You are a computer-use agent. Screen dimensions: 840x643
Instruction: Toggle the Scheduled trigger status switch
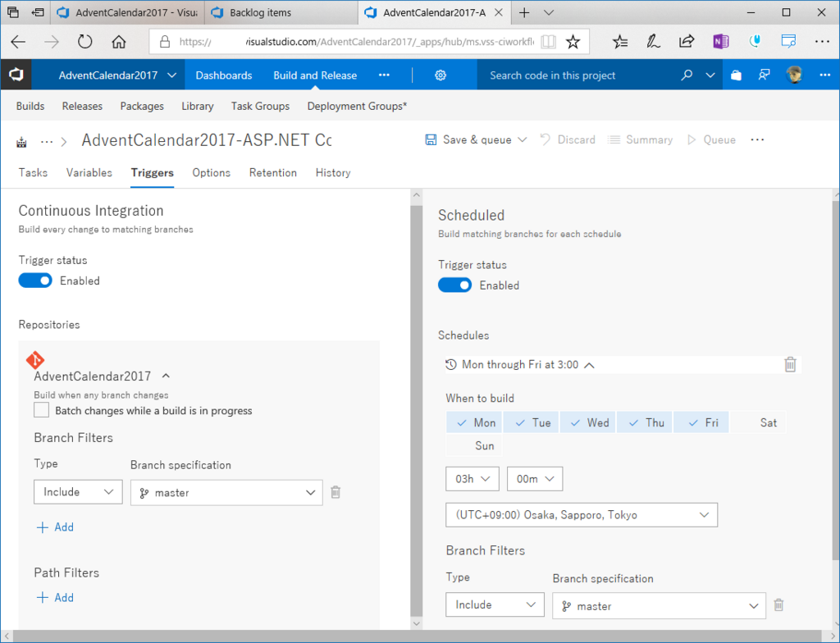tap(454, 285)
